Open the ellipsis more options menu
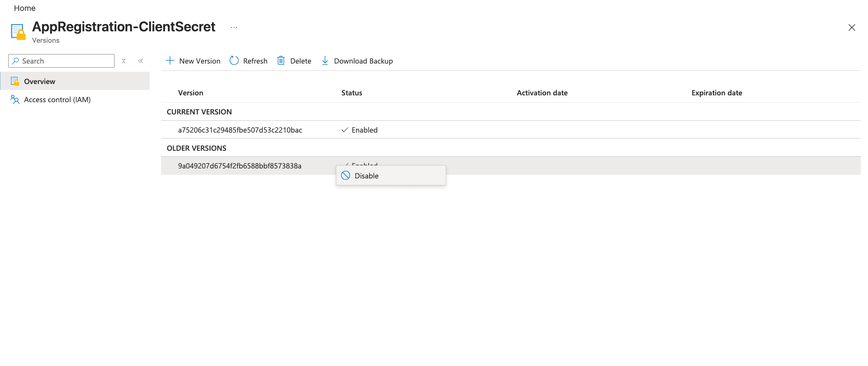The height and width of the screenshot is (366, 868). pyautogui.click(x=234, y=28)
